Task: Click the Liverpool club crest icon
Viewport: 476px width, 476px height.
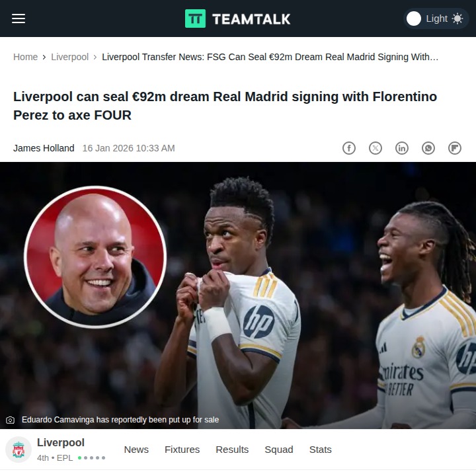Action: [x=19, y=450]
